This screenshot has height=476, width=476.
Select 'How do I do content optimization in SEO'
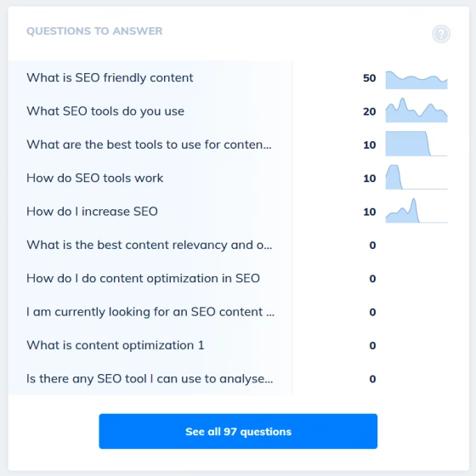coord(143,278)
